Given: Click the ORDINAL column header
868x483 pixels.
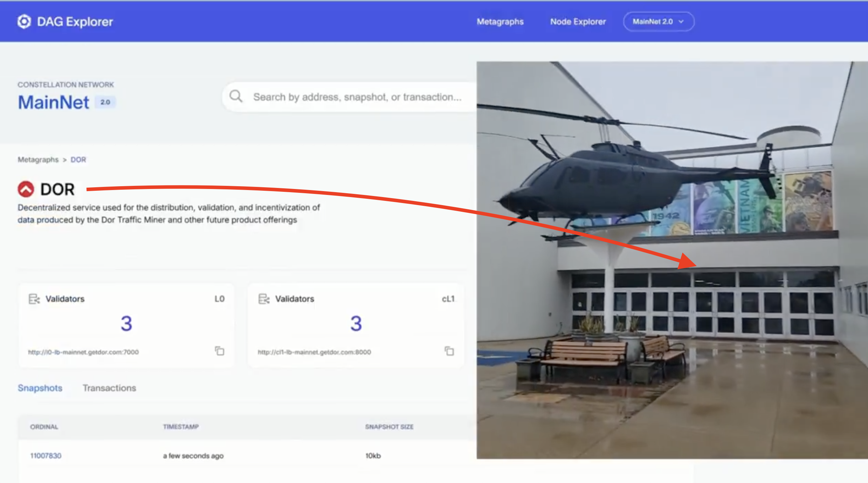Looking at the screenshot, I should (44, 427).
